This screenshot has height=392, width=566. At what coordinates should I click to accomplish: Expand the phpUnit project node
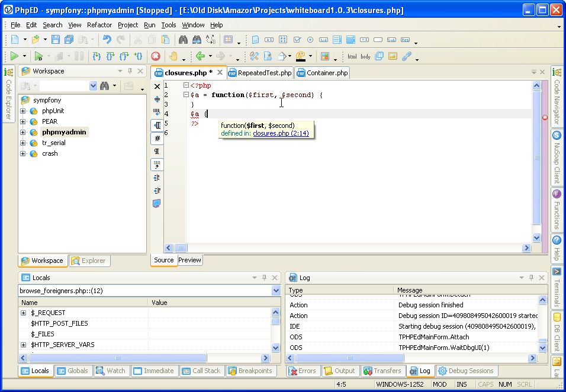point(22,111)
